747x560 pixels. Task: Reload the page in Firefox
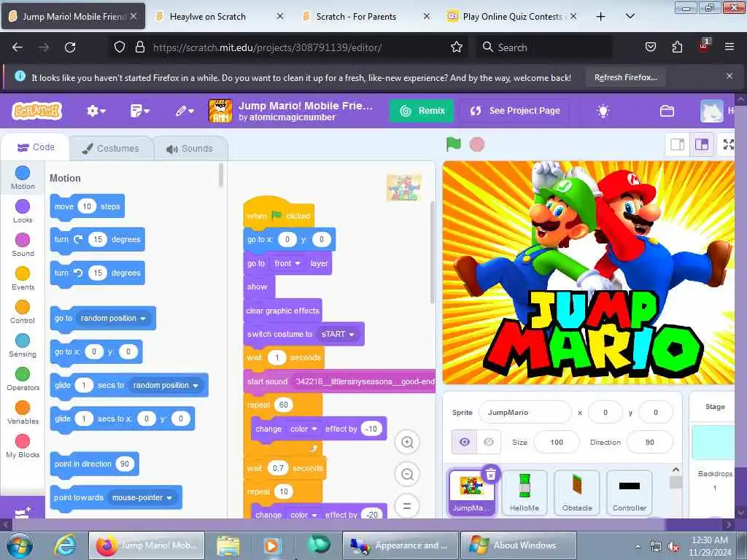coord(70,47)
